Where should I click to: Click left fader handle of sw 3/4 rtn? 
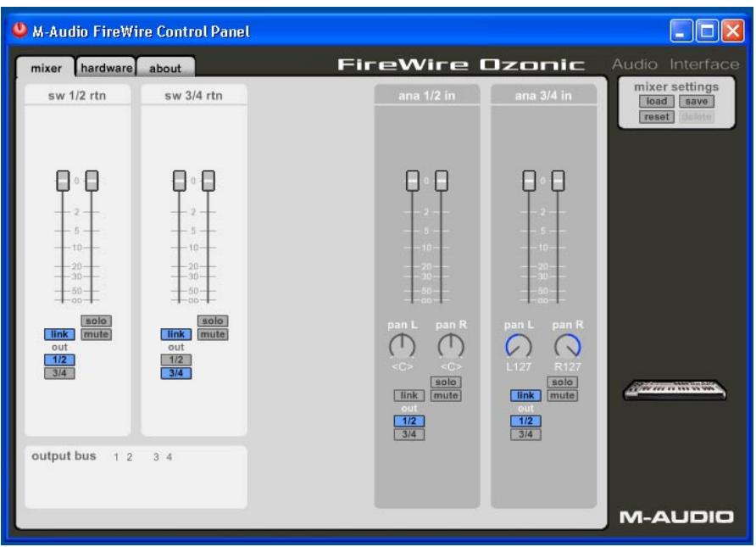pos(180,181)
